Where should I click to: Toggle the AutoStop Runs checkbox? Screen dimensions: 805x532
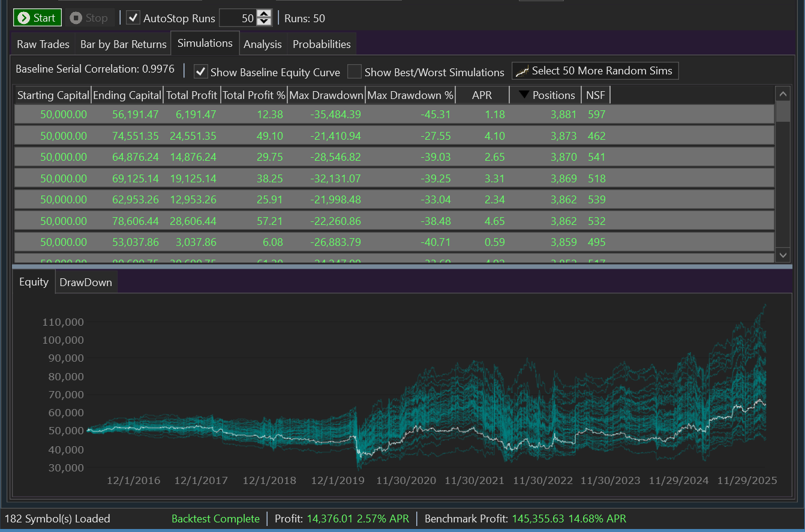[133, 18]
